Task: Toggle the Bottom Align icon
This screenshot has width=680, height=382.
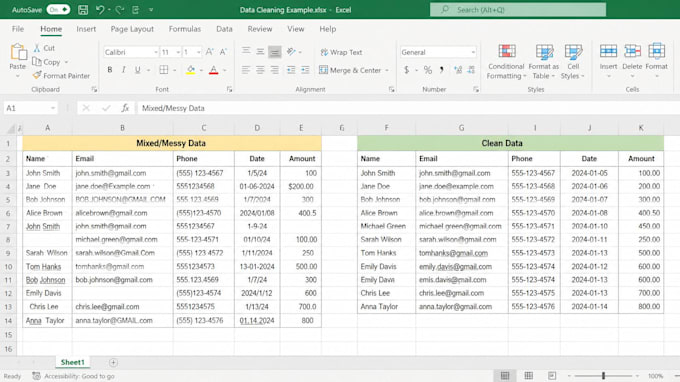Action: pyautogui.click(x=275, y=52)
